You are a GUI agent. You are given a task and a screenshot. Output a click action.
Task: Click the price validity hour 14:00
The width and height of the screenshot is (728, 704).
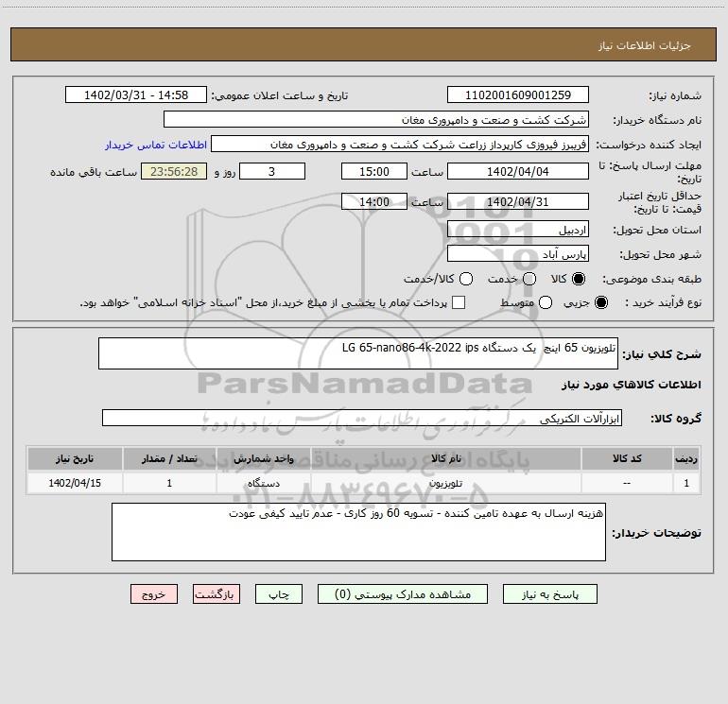coord(374,201)
